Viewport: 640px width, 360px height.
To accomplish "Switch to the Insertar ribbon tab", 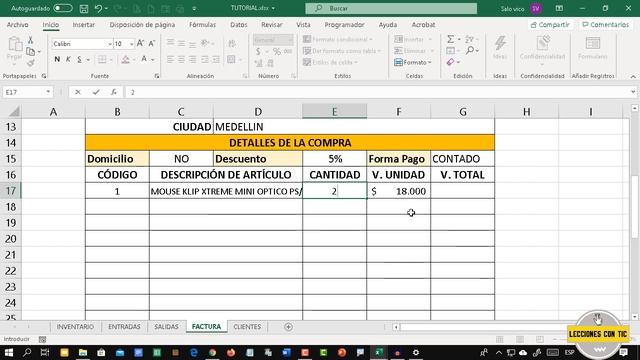I will [x=84, y=25].
